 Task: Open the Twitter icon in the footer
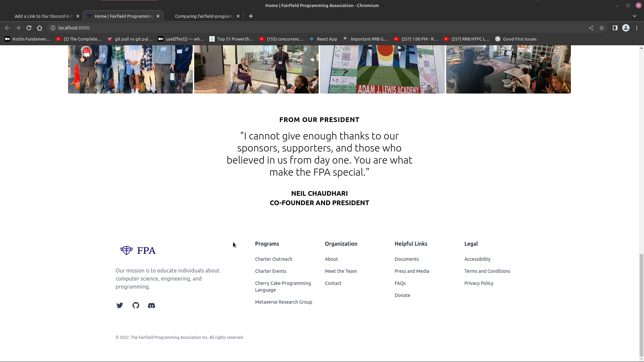coord(119,305)
